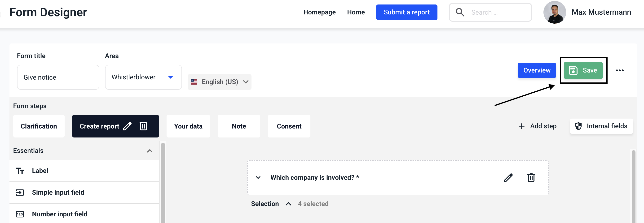Click the Add step button
Screen dimensions: 644x223
click(538, 126)
